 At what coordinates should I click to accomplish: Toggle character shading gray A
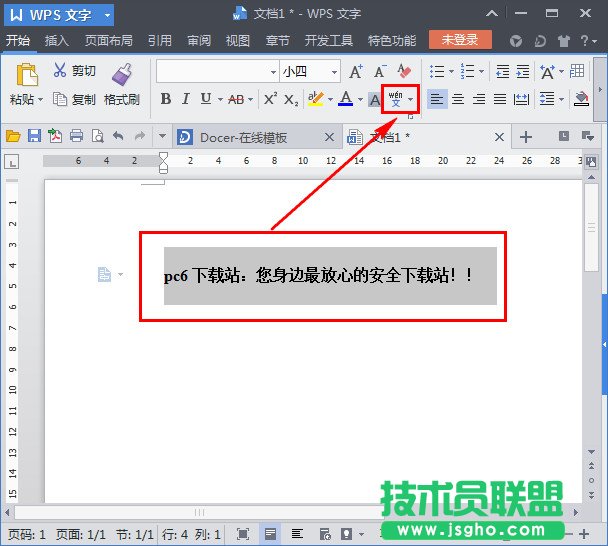pyautogui.click(x=374, y=100)
